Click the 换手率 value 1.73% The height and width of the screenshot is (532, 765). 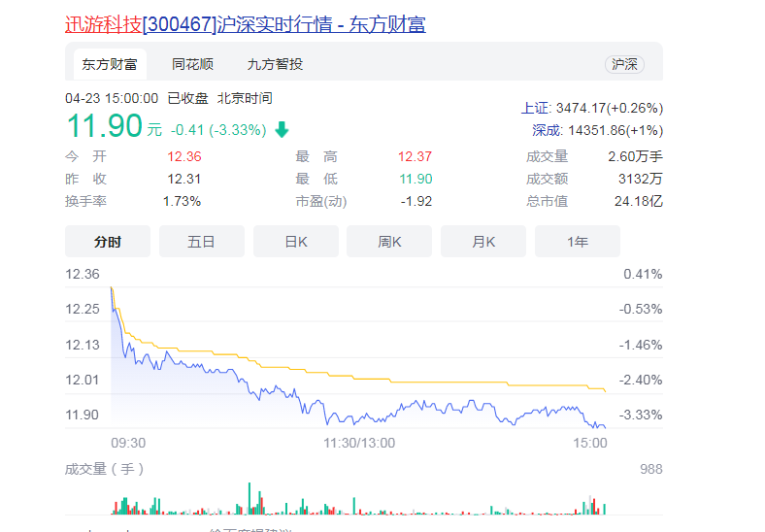click(182, 201)
